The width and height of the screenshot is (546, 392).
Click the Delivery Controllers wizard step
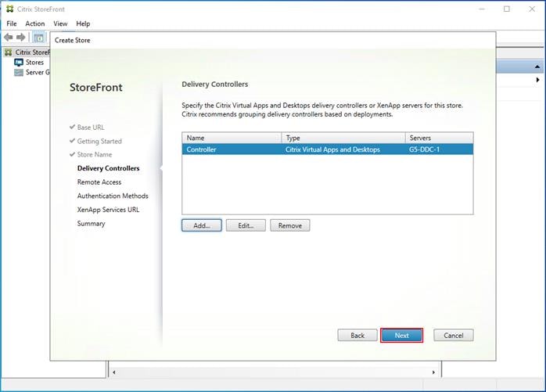click(108, 168)
